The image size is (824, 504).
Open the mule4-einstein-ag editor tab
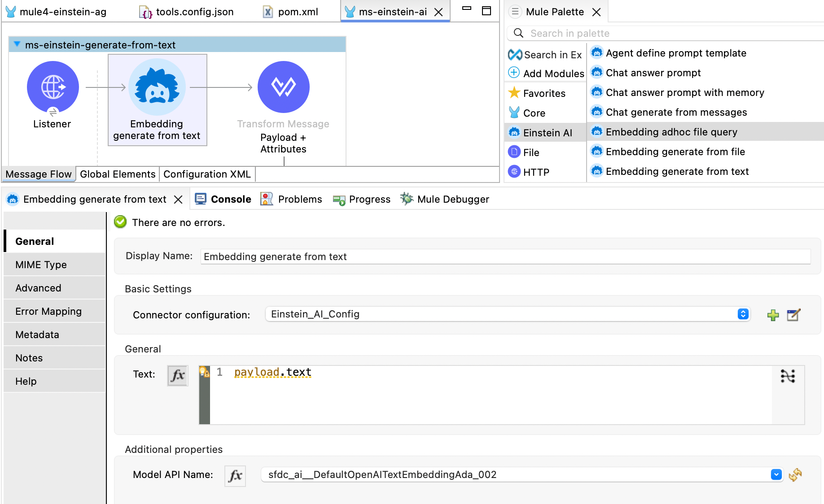coord(56,12)
